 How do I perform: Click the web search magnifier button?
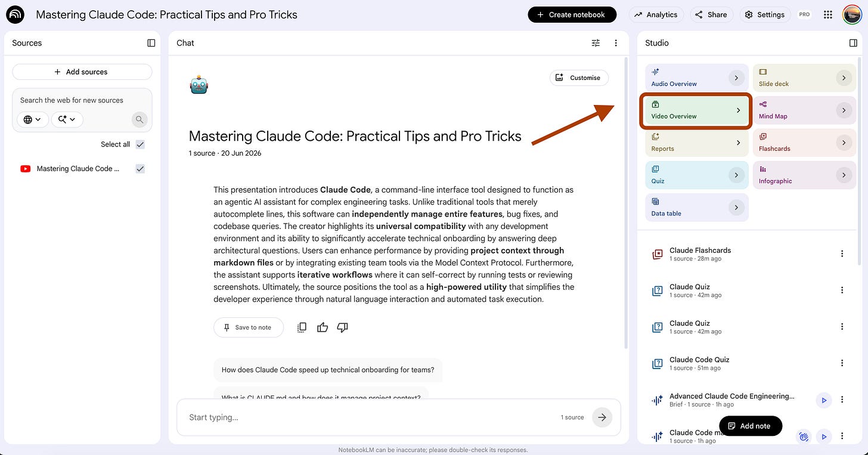click(x=139, y=119)
